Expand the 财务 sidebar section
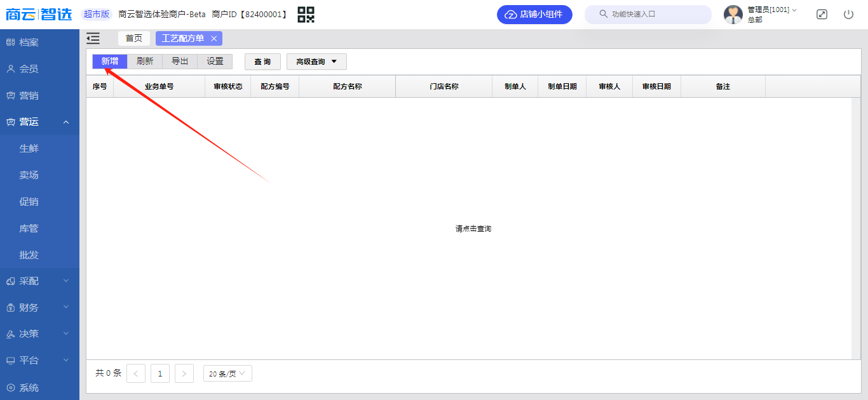 39,307
